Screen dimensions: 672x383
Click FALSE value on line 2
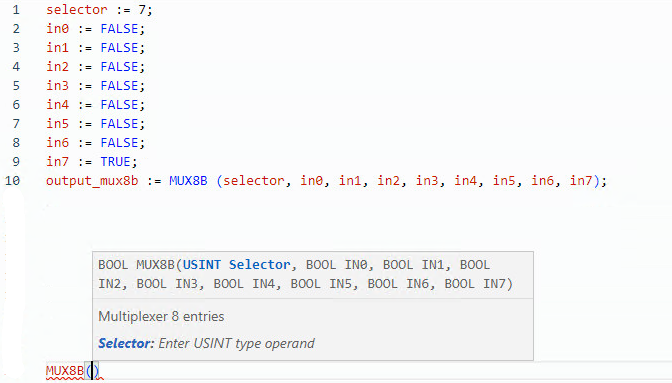[x=119, y=29]
